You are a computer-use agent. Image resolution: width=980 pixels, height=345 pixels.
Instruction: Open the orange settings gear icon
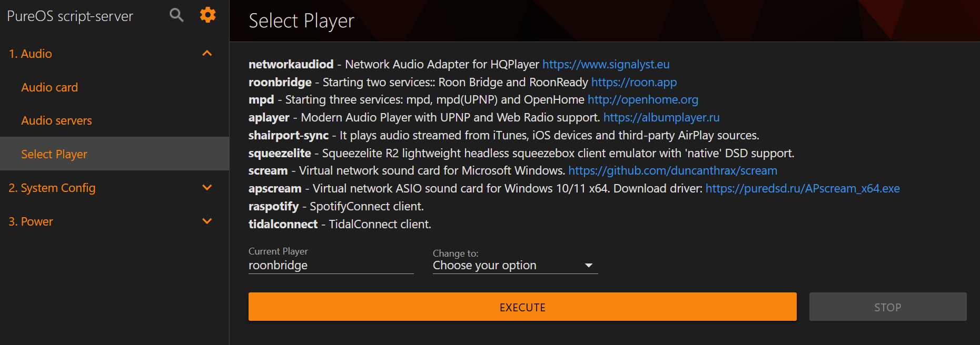(x=208, y=15)
